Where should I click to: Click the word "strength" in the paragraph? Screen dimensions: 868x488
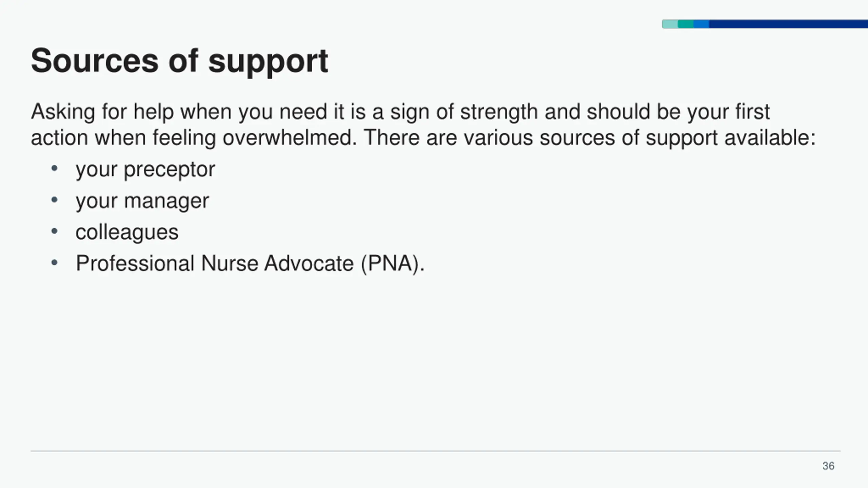(x=499, y=112)
